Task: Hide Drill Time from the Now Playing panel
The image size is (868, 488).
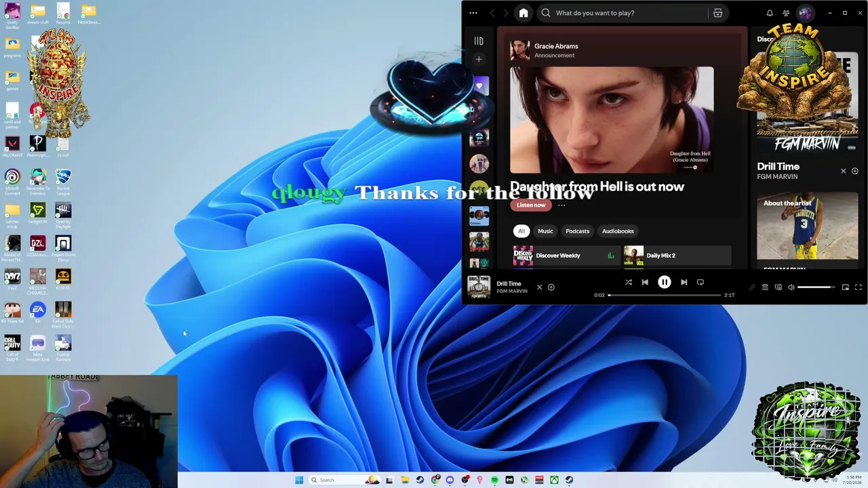Action: tap(844, 171)
